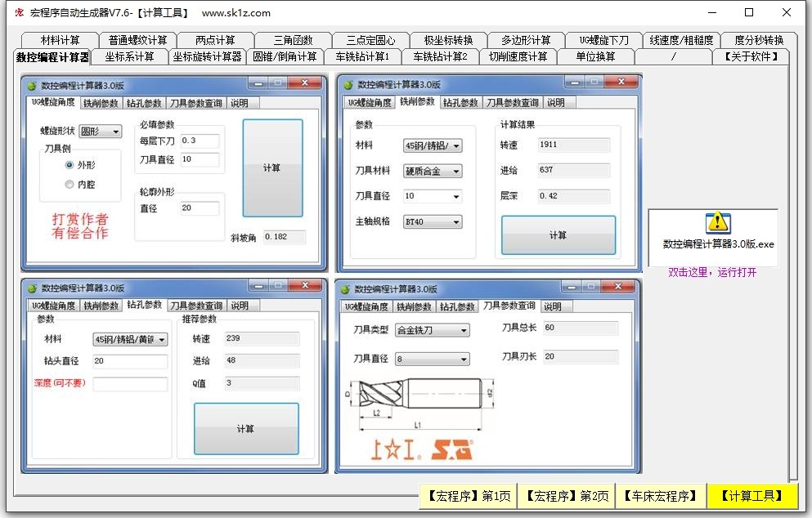
Task: Open 铣削参数 subtab in 钻孔参数 window
Action: coord(101,306)
